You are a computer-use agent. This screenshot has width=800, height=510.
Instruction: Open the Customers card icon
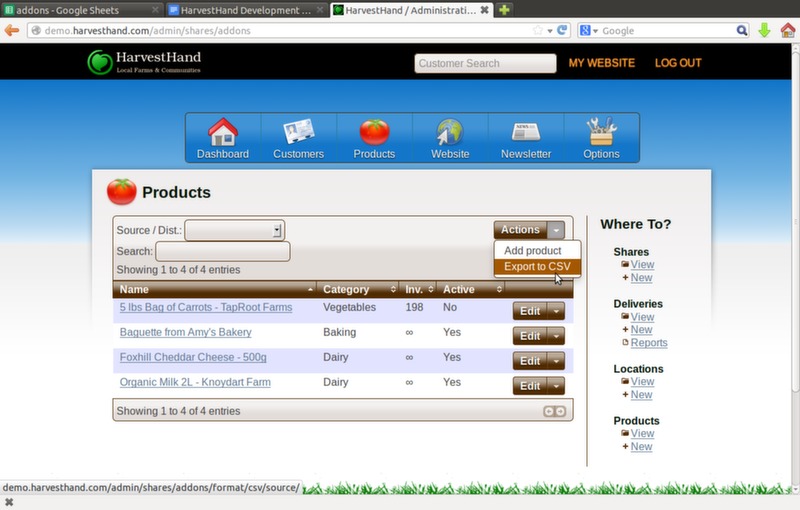coord(298,133)
